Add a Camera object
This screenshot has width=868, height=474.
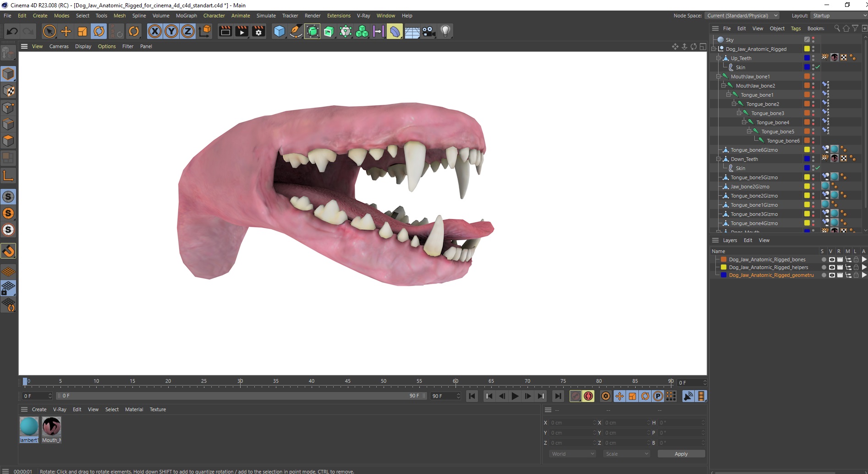click(x=429, y=31)
